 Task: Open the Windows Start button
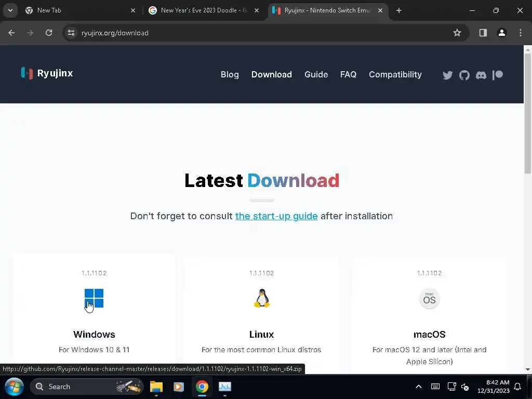[14, 387]
